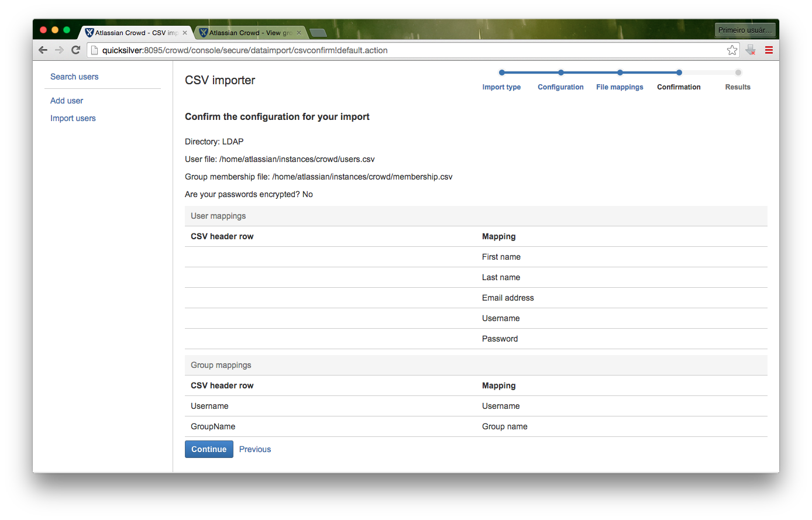This screenshot has height=520, width=812.
Task: Click the yellow minimize window button
Action: tap(55, 30)
